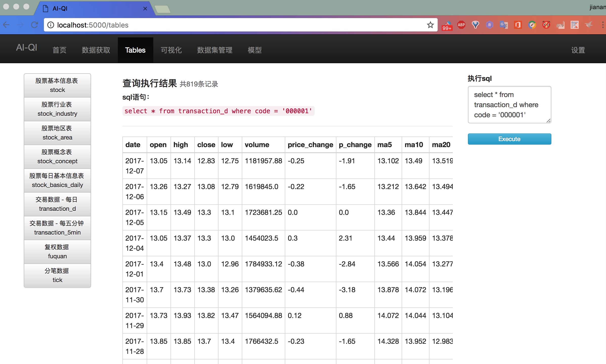Click the purple R hexagon extension

click(x=489, y=25)
